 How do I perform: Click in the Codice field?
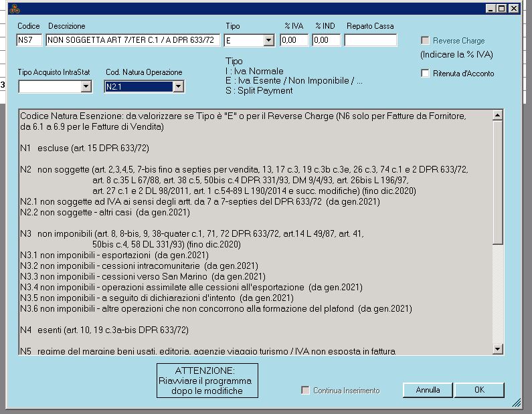pos(30,40)
